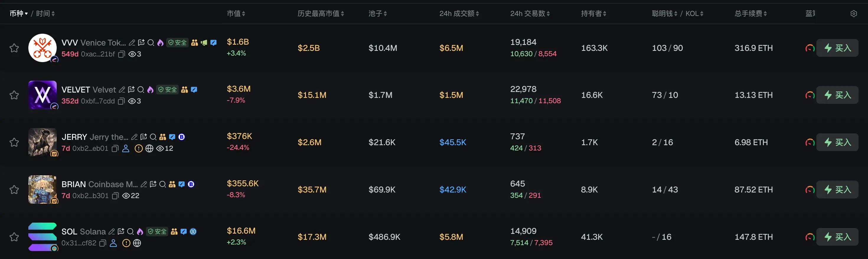
Task: Click search icon in VVV row
Action: pyautogui.click(x=151, y=43)
